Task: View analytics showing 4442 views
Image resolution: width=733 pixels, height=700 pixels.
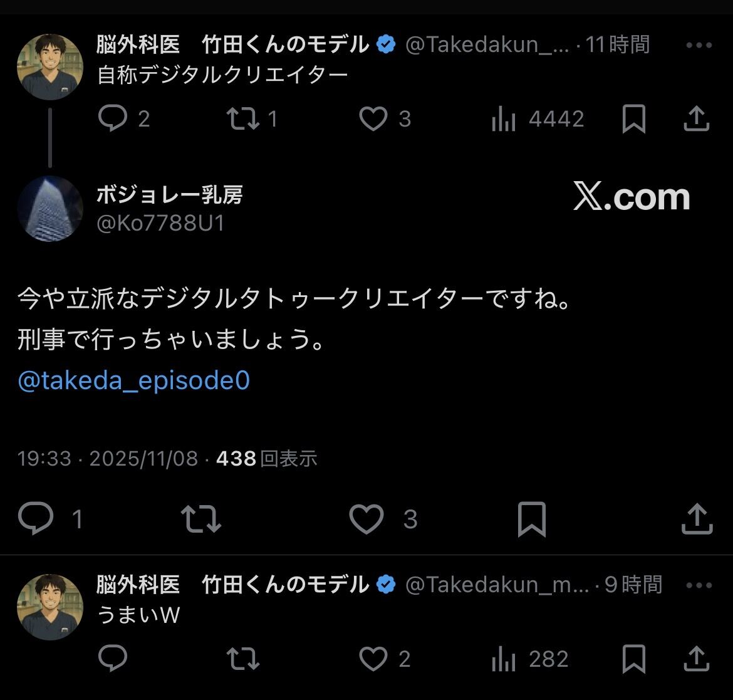Action: 538,119
